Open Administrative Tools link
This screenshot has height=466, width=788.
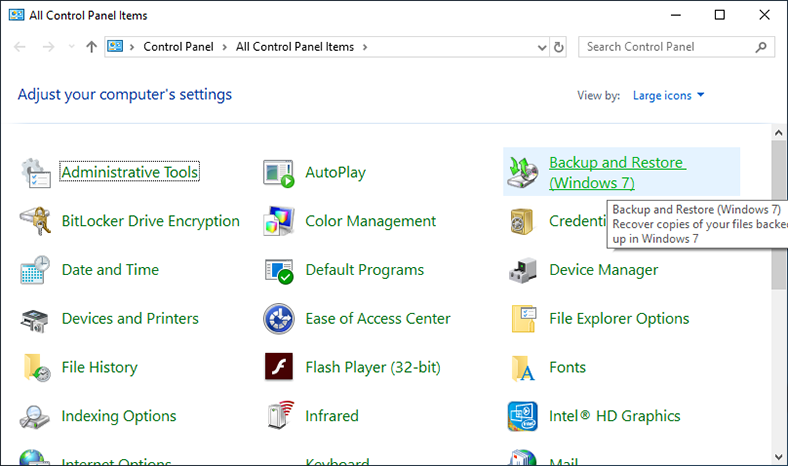pos(130,172)
